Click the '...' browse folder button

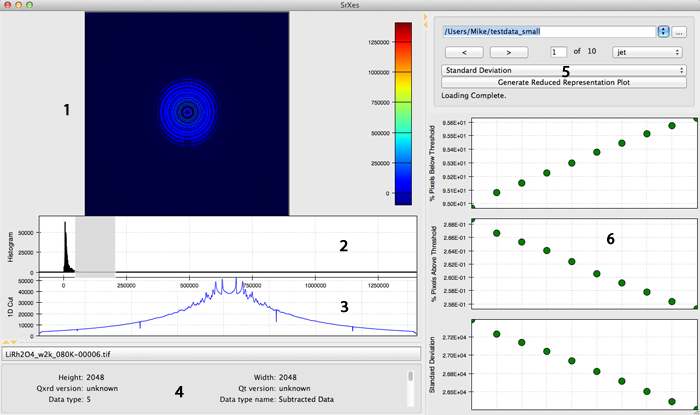pyautogui.click(x=679, y=32)
